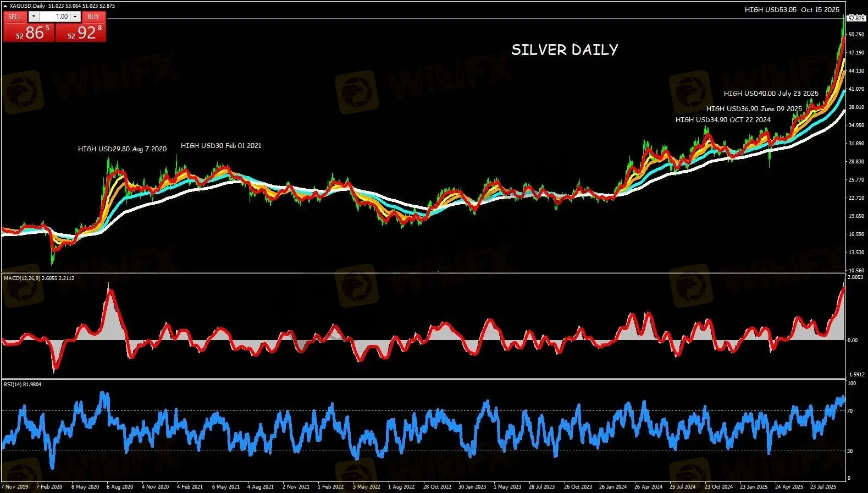
Task: Click the 47.190 price axis level
Action: coord(856,53)
